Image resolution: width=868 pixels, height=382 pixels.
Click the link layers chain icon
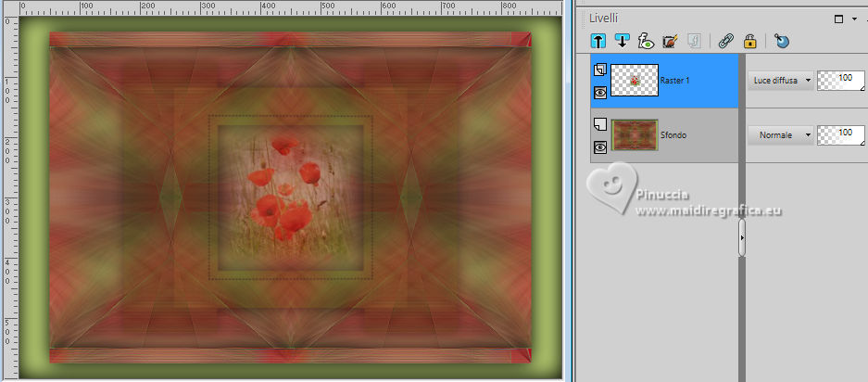click(725, 41)
